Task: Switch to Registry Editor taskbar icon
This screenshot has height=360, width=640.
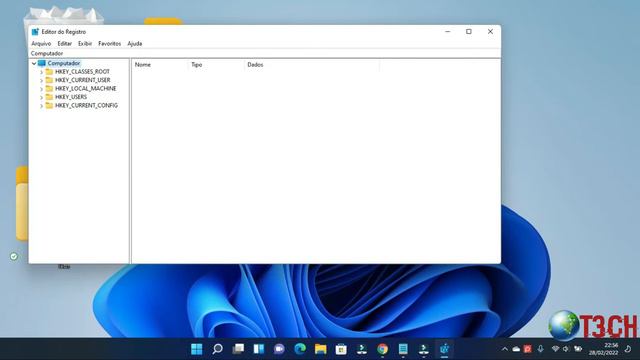Action: coord(444,349)
